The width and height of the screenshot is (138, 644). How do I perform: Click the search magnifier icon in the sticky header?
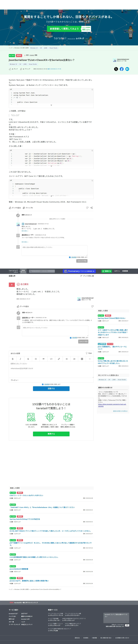coord(31,271)
